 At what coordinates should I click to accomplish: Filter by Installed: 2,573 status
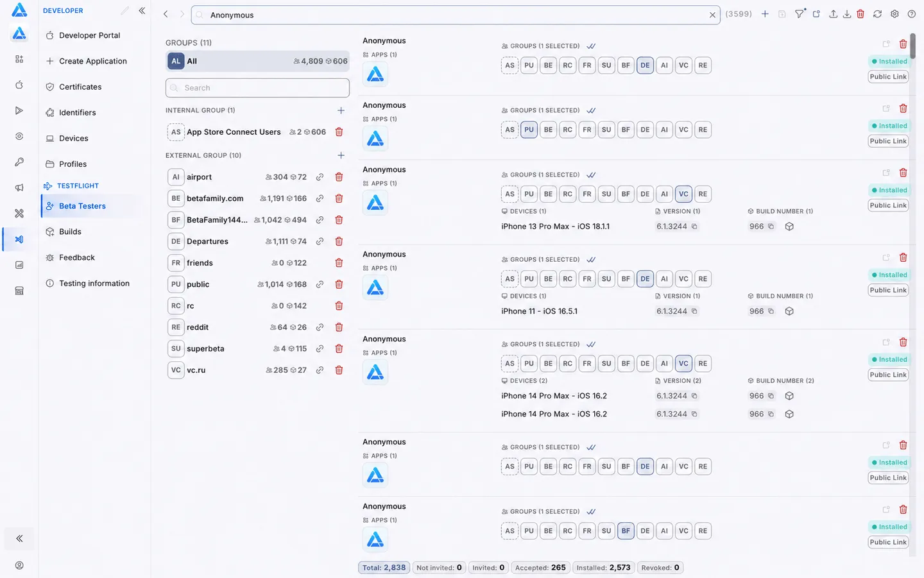point(603,568)
